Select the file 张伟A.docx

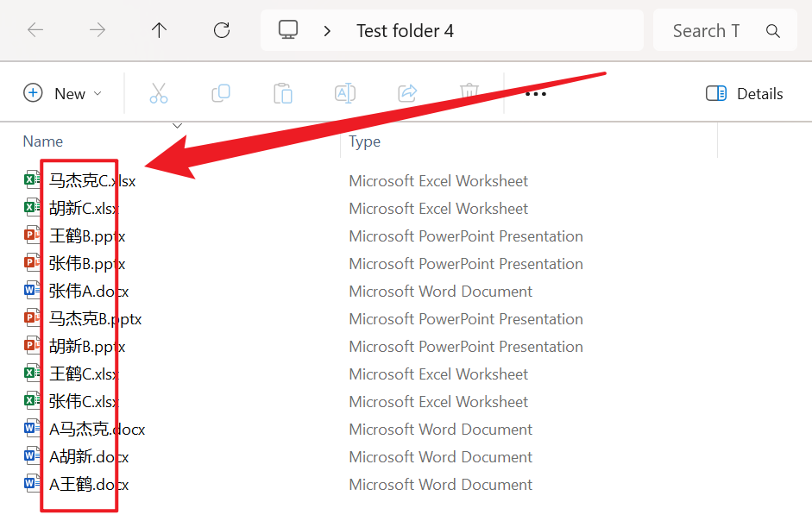click(88, 292)
